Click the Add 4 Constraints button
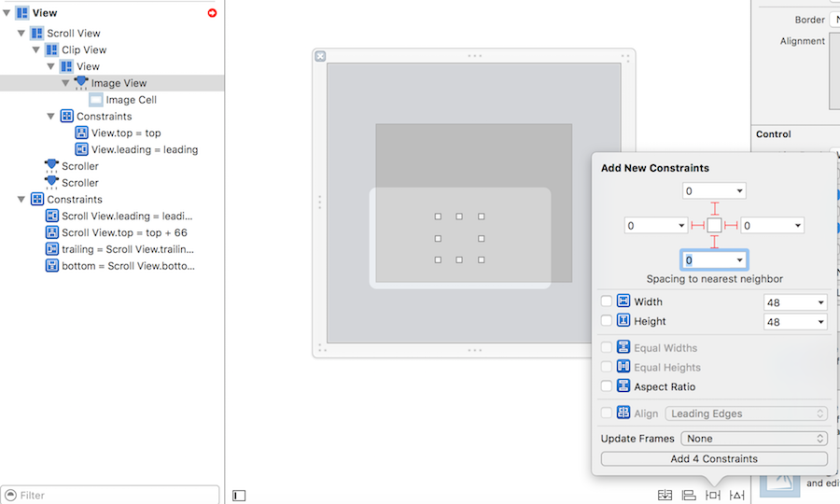This screenshot has width=840, height=504. (x=714, y=459)
